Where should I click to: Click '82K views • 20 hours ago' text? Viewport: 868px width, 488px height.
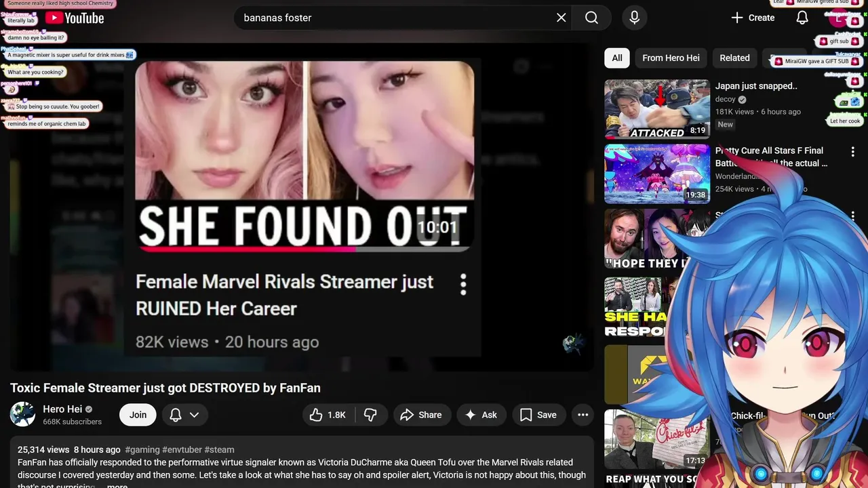(x=227, y=342)
